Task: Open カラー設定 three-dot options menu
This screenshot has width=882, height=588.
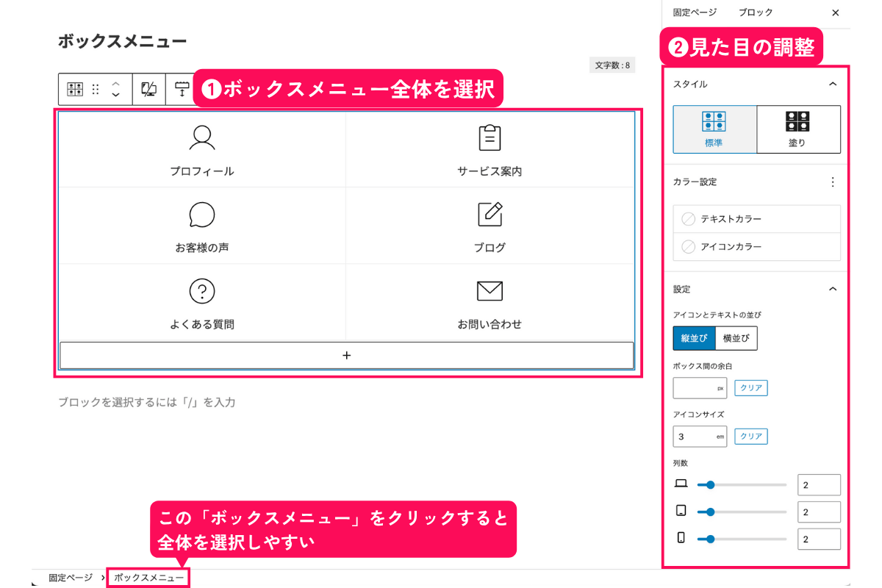Action: coord(833,182)
